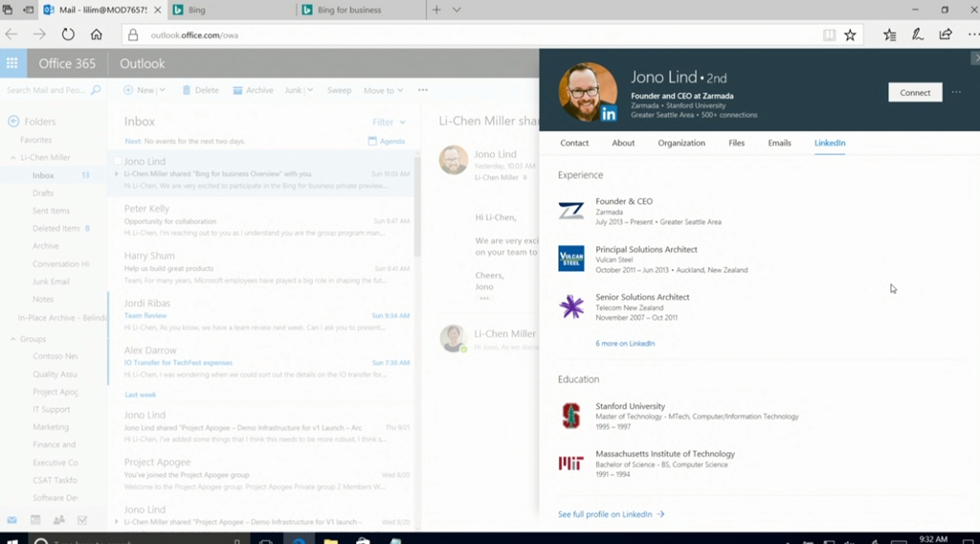Collapse the Li-Chen Miller folder tree
This screenshot has width=980, height=544.
tap(13, 157)
